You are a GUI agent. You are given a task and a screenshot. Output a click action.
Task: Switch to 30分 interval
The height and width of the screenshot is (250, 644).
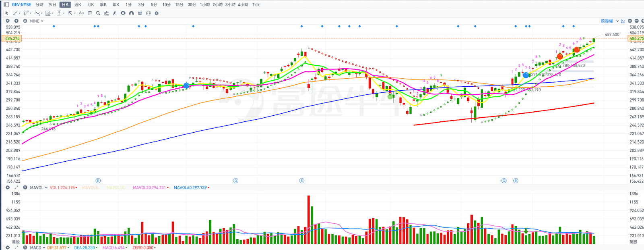[x=192, y=5]
